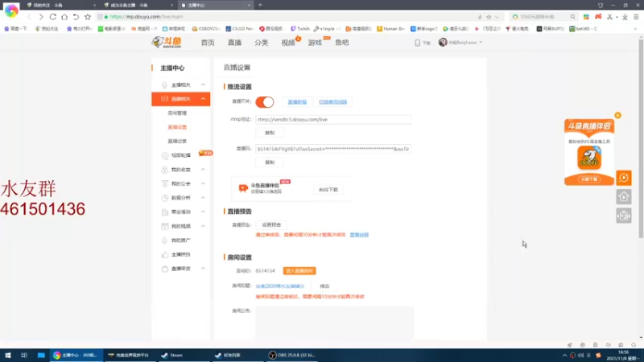Open 游戏 in Douyu navigation
The image size is (644, 362).
pyautogui.click(x=315, y=43)
